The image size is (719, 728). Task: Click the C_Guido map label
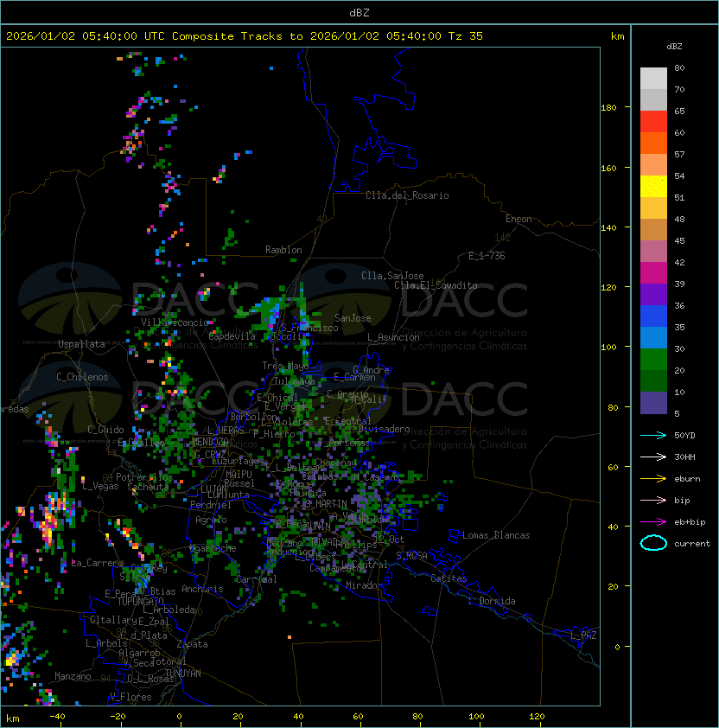105,430
